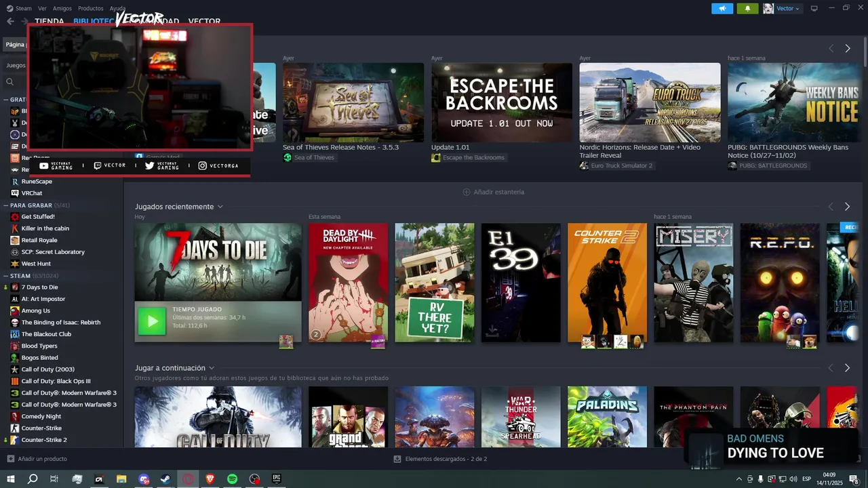Open the RV There Yet? game cover
The image size is (868, 488).
pos(435,283)
